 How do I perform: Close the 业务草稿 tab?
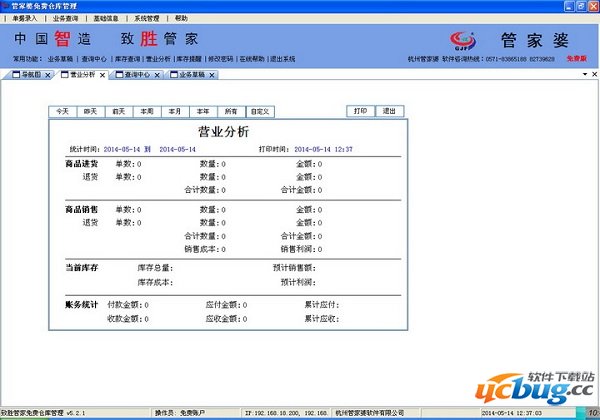click(212, 75)
